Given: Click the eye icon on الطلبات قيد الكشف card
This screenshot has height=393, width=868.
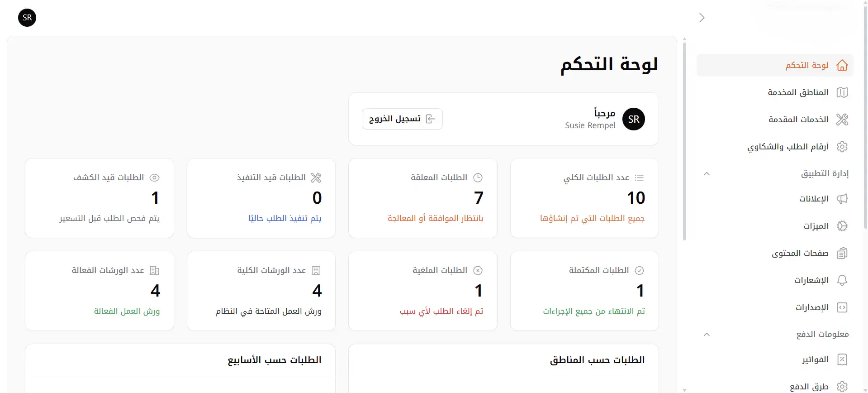Looking at the screenshot, I should (155, 177).
